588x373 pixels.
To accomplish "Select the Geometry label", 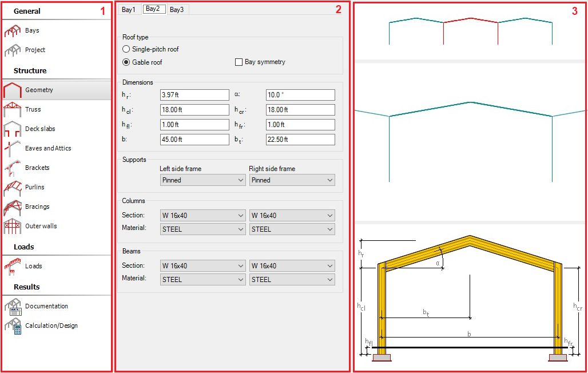I will coord(39,90).
